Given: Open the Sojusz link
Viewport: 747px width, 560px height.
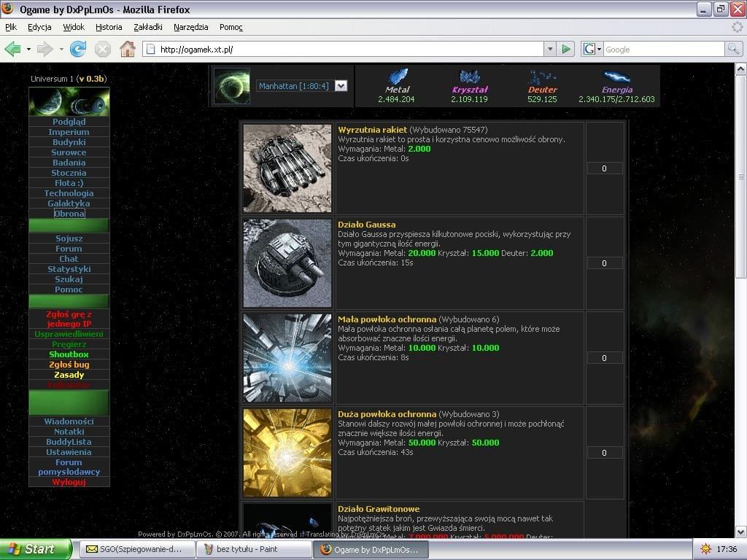Looking at the screenshot, I should [69, 238].
